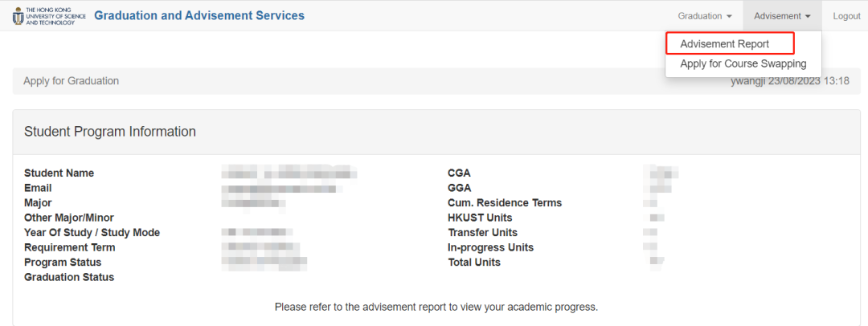The height and width of the screenshot is (326, 868).
Task: Click the Apply for Graduation header bar
Action: (x=72, y=81)
